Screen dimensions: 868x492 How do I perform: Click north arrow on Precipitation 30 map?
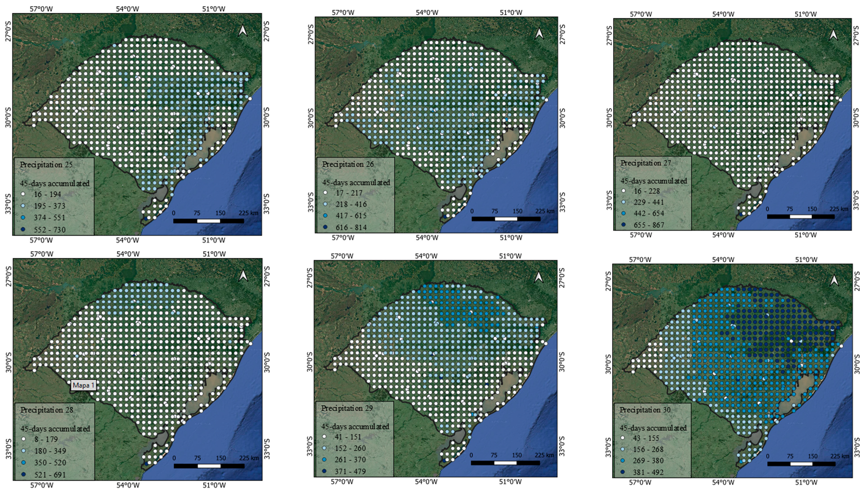tap(834, 280)
